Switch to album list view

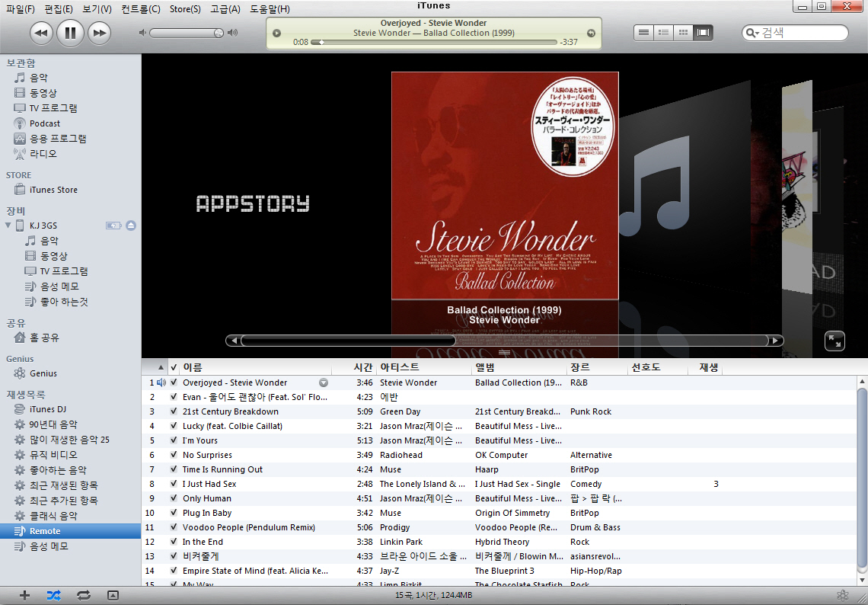tap(663, 33)
